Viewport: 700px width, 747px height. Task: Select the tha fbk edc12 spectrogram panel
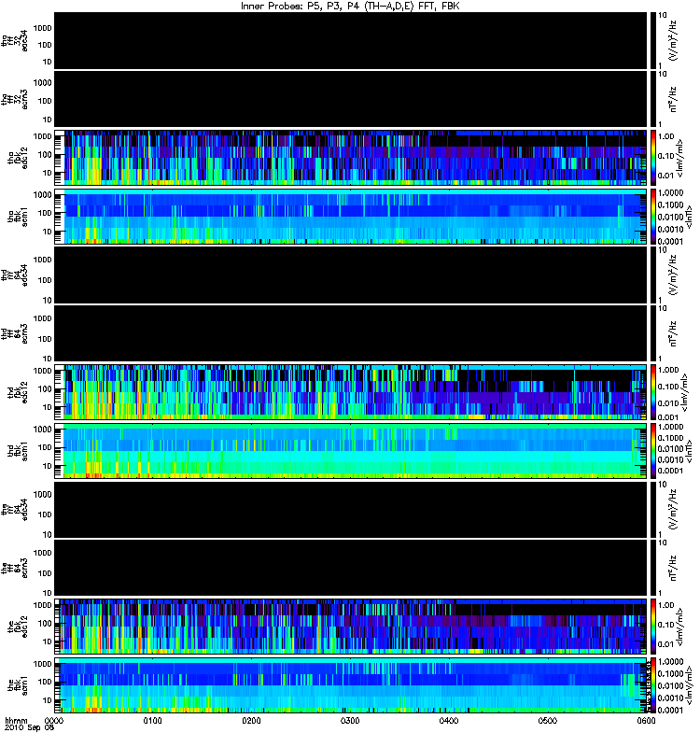[x=351, y=158]
